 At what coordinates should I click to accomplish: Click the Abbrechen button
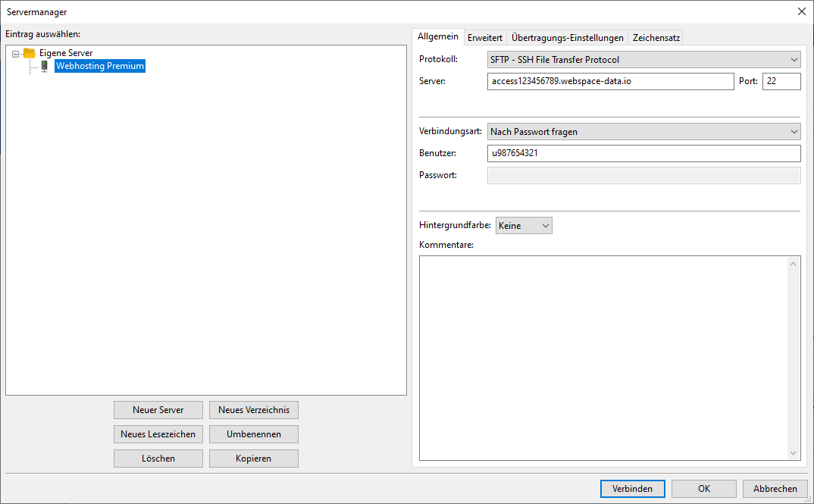(x=775, y=489)
